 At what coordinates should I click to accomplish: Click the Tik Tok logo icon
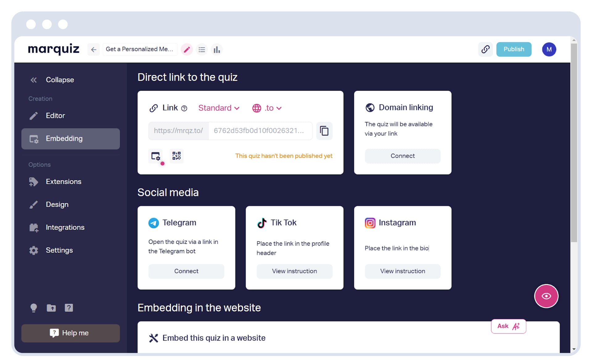tap(262, 223)
